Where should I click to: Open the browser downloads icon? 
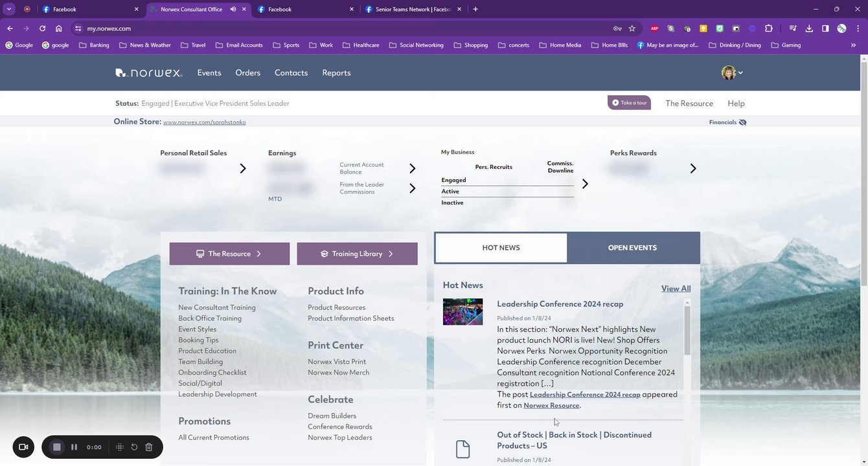pos(809,28)
